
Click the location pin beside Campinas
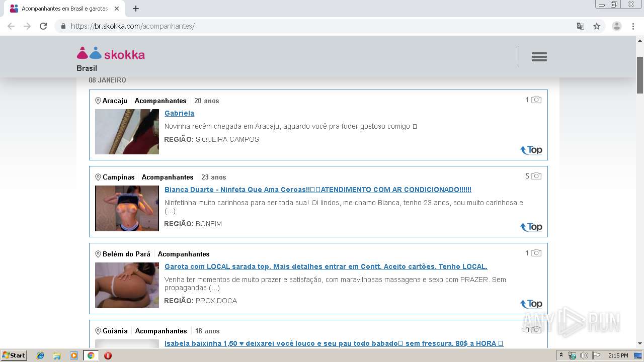coord(98,177)
